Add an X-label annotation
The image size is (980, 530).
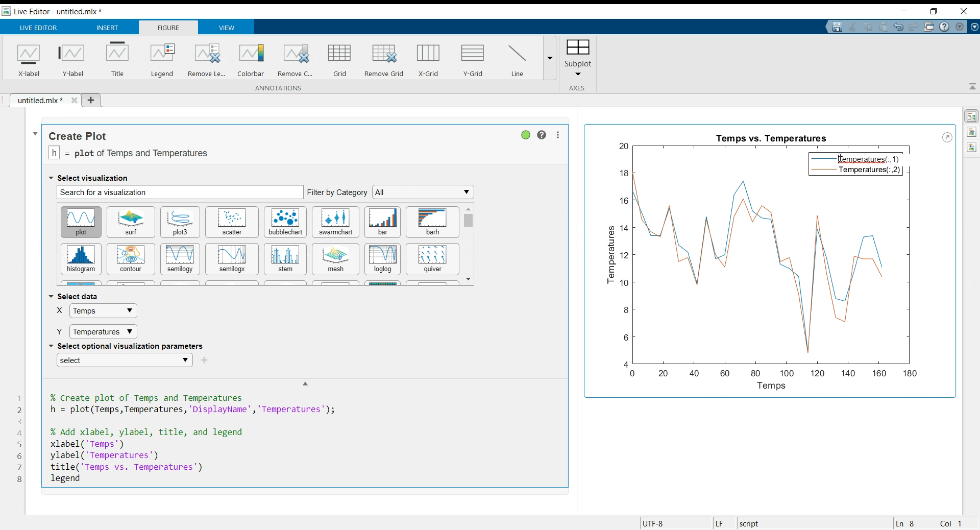pyautogui.click(x=29, y=60)
